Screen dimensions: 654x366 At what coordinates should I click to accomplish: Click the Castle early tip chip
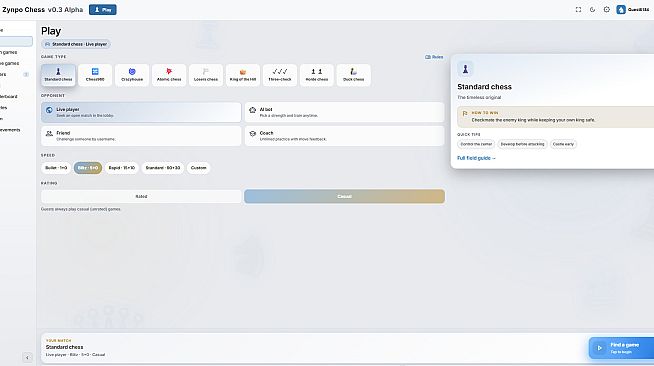[563, 144]
